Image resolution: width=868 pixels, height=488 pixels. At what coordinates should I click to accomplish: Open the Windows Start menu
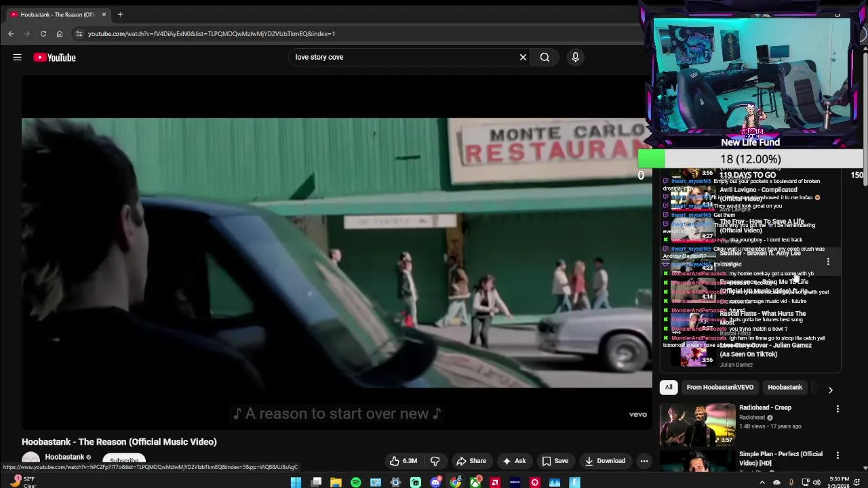point(296,483)
